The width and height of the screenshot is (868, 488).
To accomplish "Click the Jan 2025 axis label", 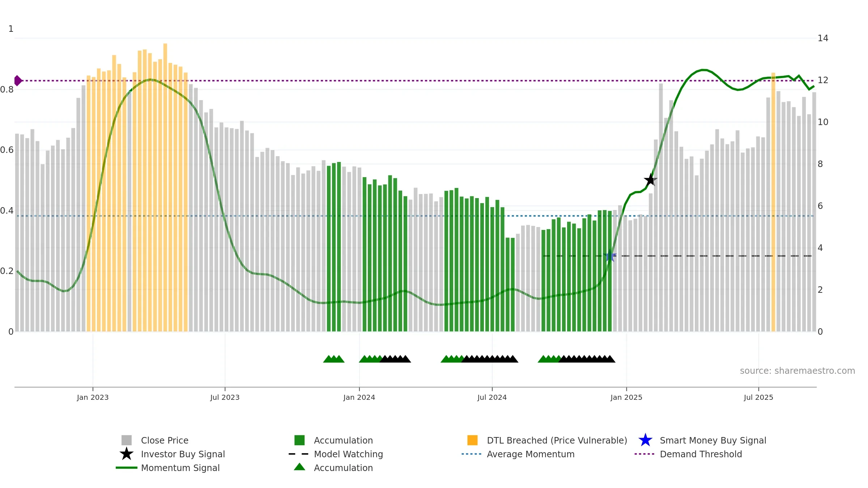I will coord(626,397).
